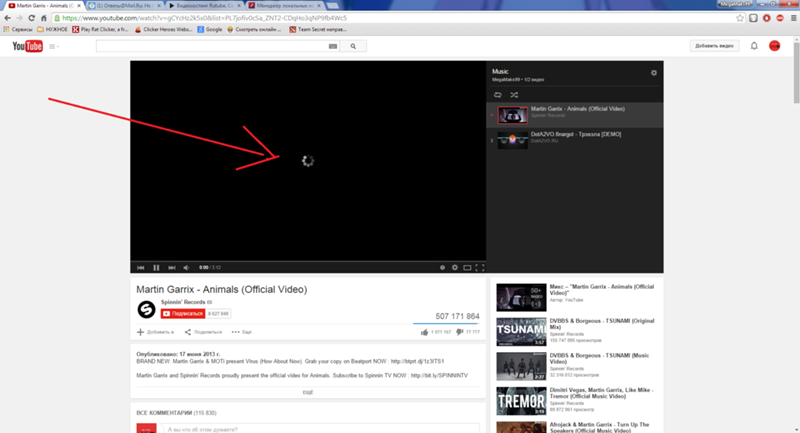
Task: Click the YouTube search field
Action: point(211,46)
